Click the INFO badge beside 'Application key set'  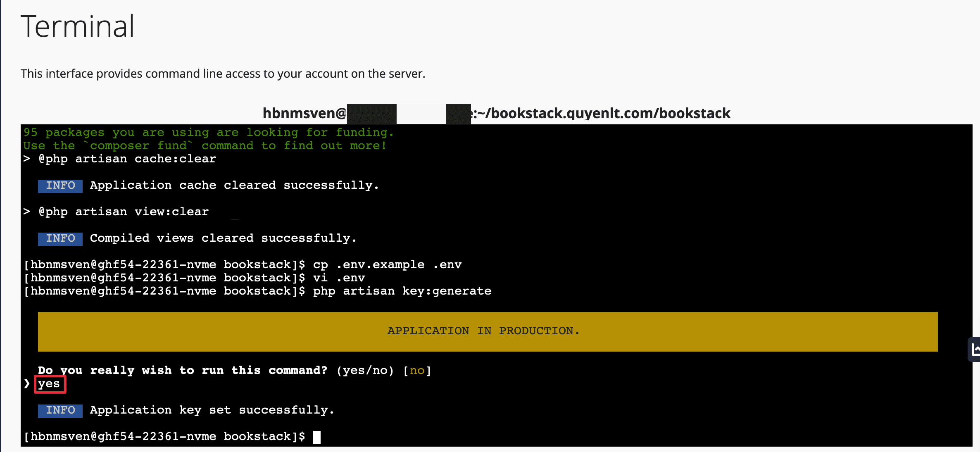(x=60, y=410)
